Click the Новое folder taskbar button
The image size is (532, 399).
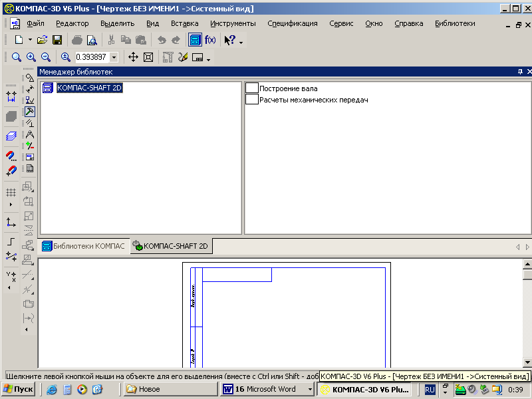coord(170,389)
